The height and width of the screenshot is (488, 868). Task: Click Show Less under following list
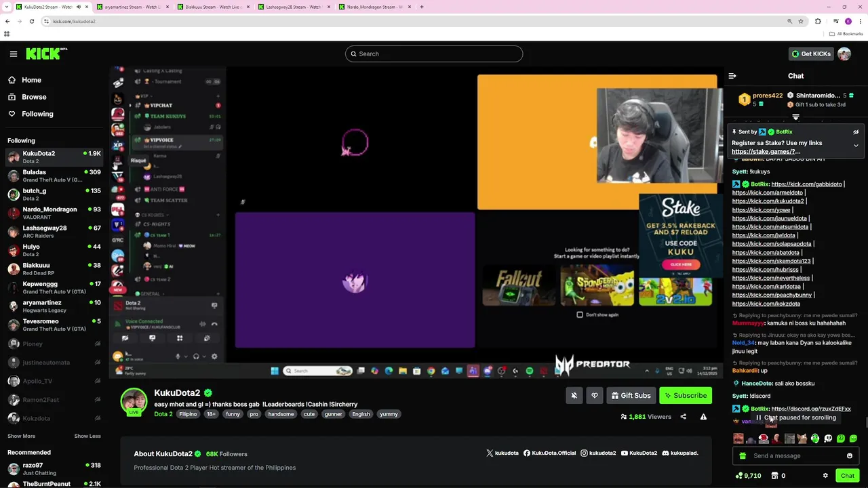(87, 436)
